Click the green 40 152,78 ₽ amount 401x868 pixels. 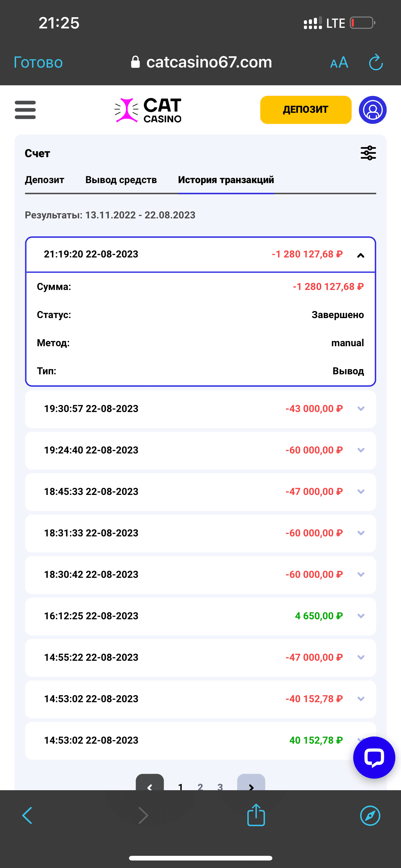tap(316, 740)
